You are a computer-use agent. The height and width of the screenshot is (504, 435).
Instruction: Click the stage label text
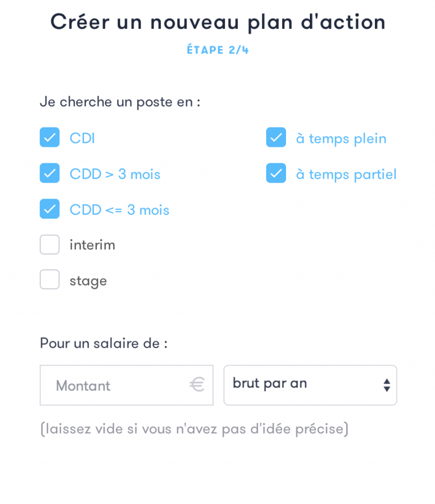[88, 281]
